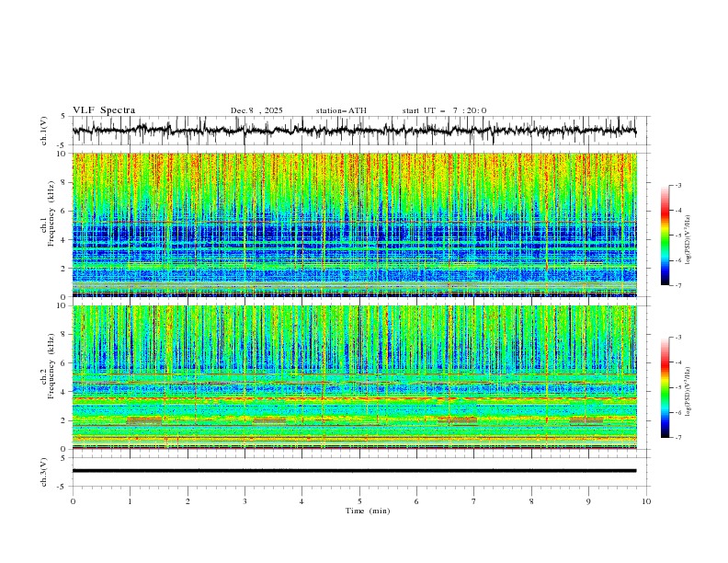Click the ch.2 spectrogram color scale bar
728x563 pixels.
tap(665, 387)
